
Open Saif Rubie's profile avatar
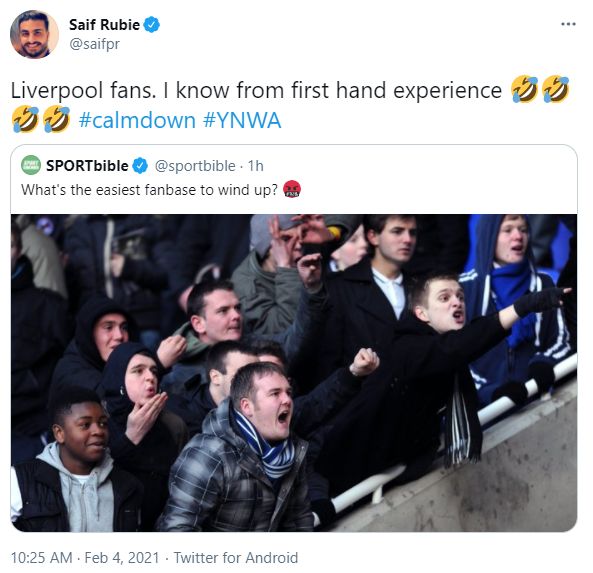tap(34, 34)
